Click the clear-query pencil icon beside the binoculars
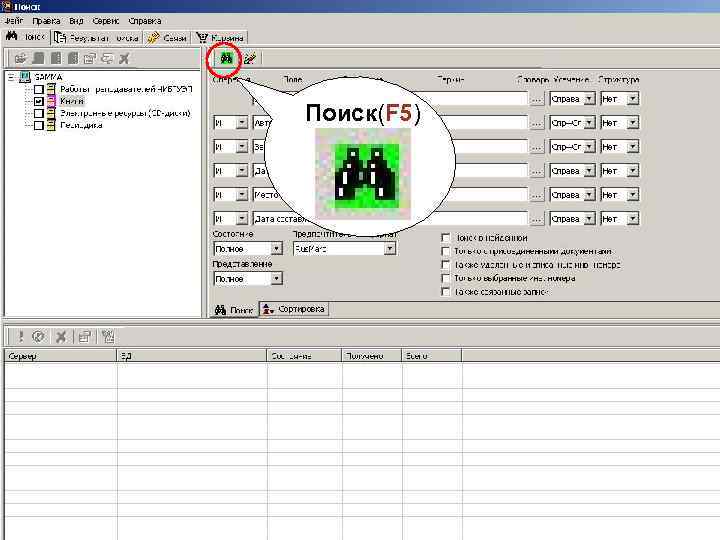Viewport: 720px width, 540px height. 250,58
